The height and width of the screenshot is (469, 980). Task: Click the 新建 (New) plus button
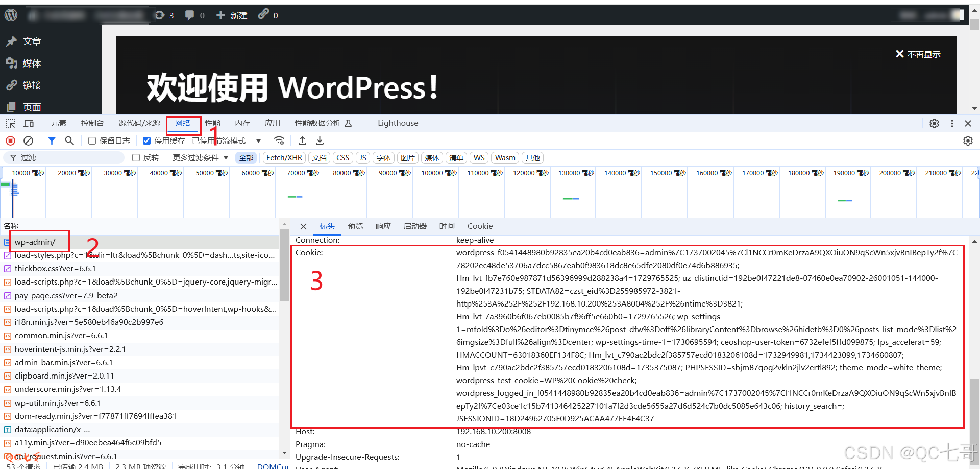click(232, 15)
